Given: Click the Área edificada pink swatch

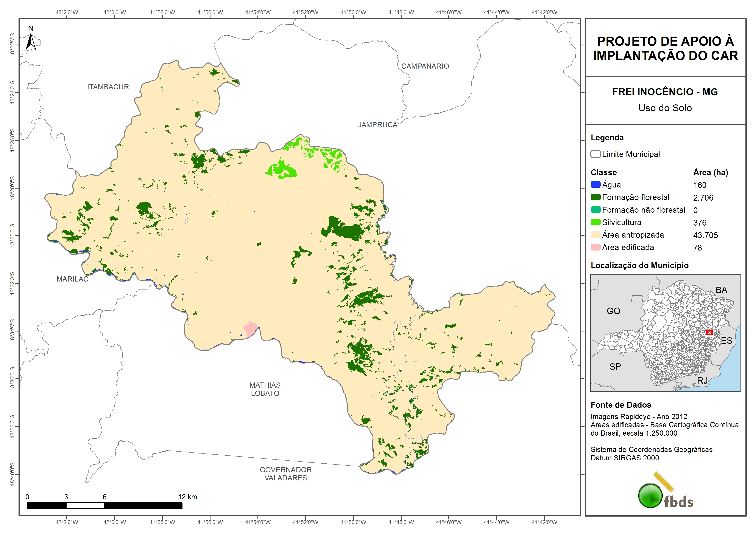Looking at the screenshot, I should click(x=595, y=247).
